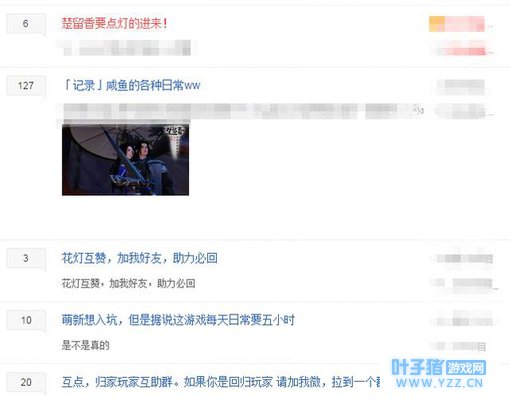
Task: Click the orange-pink blurred author of 楚留香 thread
Action: click(x=457, y=24)
